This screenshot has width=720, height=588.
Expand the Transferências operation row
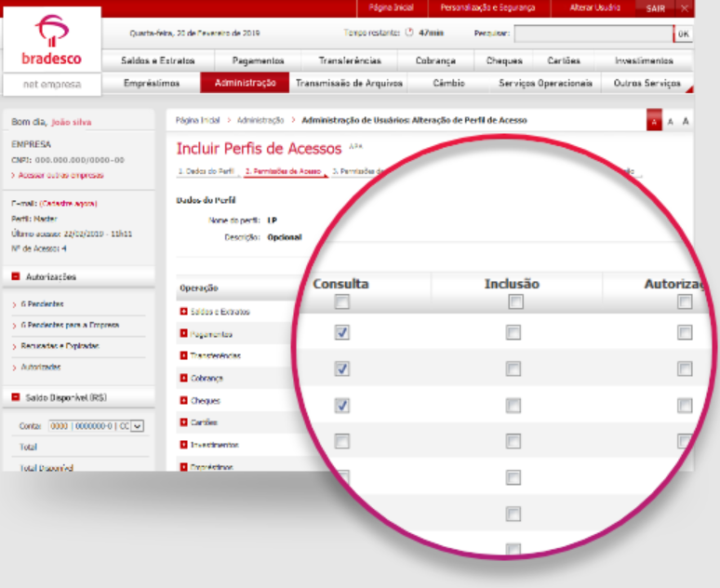point(183,355)
